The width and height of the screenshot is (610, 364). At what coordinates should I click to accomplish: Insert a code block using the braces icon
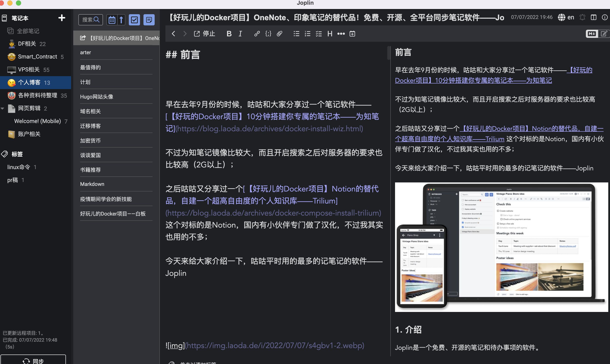pos(268,34)
